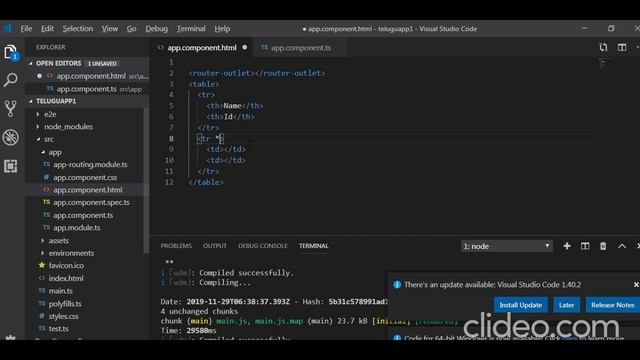The height and width of the screenshot is (360, 640).
Task: Switch to the Debug Console tab
Action: click(262, 246)
